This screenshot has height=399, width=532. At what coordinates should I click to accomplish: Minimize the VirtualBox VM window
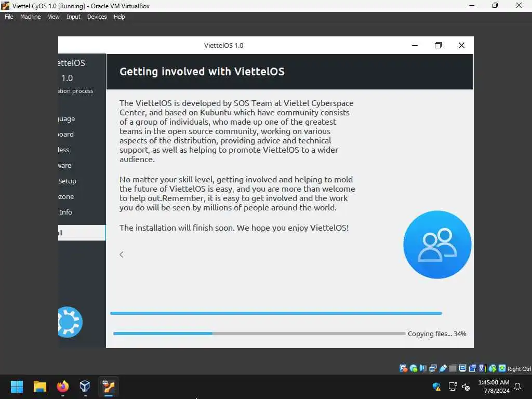click(x=472, y=5)
